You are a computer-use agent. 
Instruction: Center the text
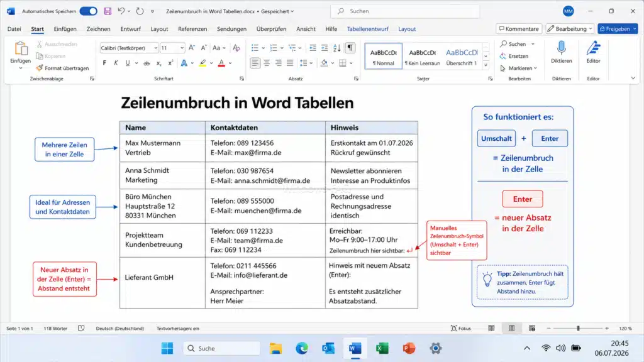click(267, 63)
